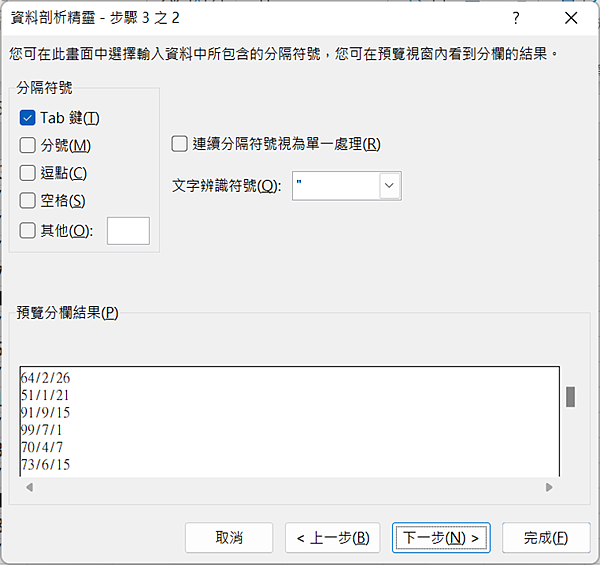Open the 文字辨識符號 dropdown arrow
The width and height of the screenshot is (600, 565).
[389, 186]
